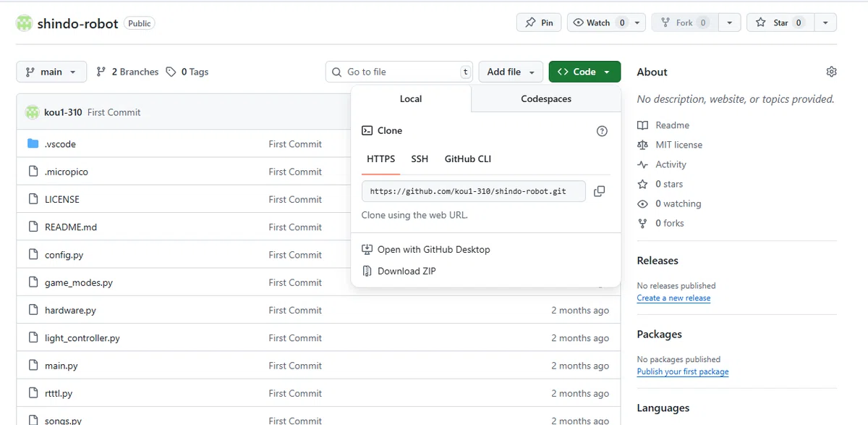Open the fork options dropdown arrow
The height and width of the screenshot is (425, 868).
pyautogui.click(x=729, y=22)
